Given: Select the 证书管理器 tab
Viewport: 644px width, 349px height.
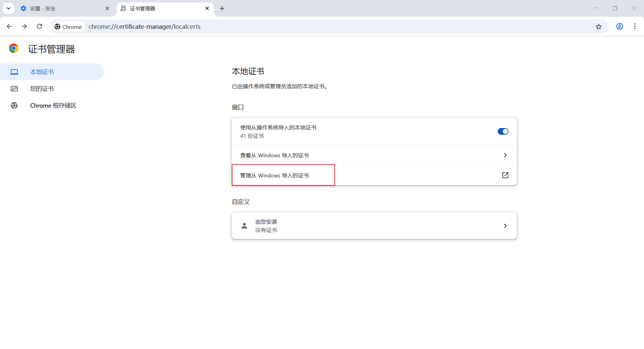Looking at the screenshot, I should (x=165, y=8).
